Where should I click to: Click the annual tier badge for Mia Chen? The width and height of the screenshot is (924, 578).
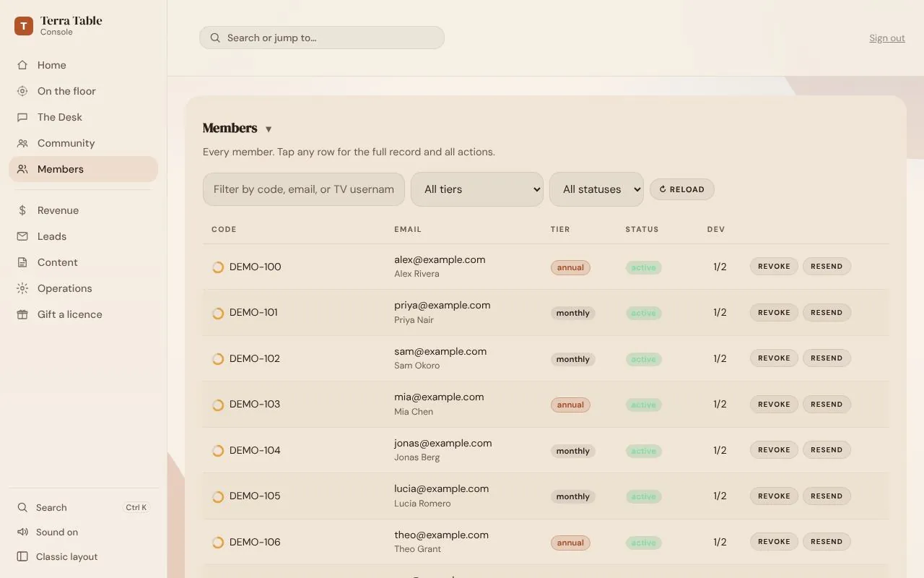(570, 405)
